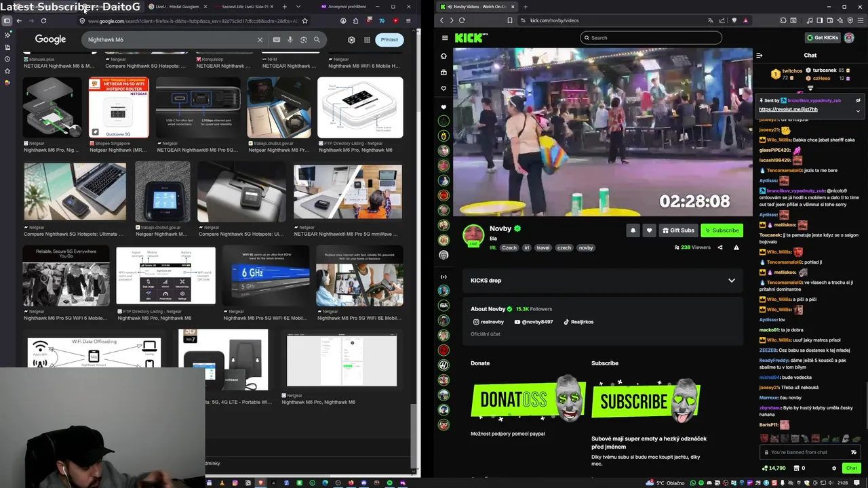Click the Get KICKs button

(823, 38)
